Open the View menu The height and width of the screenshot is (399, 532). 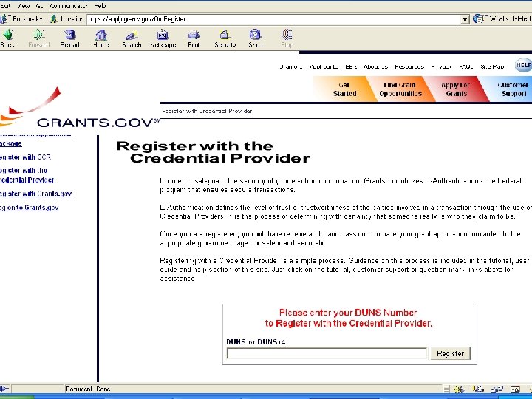(x=24, y=6)
